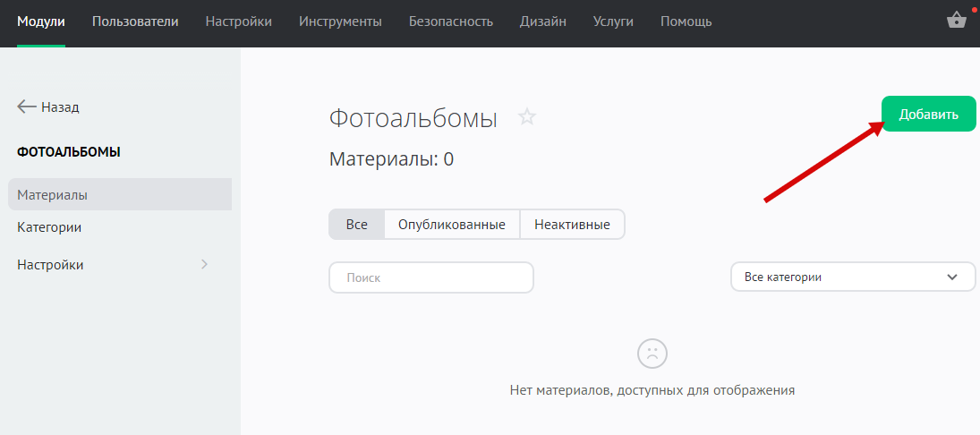Viewport: 980px width, 435px height.
Task: Select the Все filter segment
Action: (x=356, y=225)
